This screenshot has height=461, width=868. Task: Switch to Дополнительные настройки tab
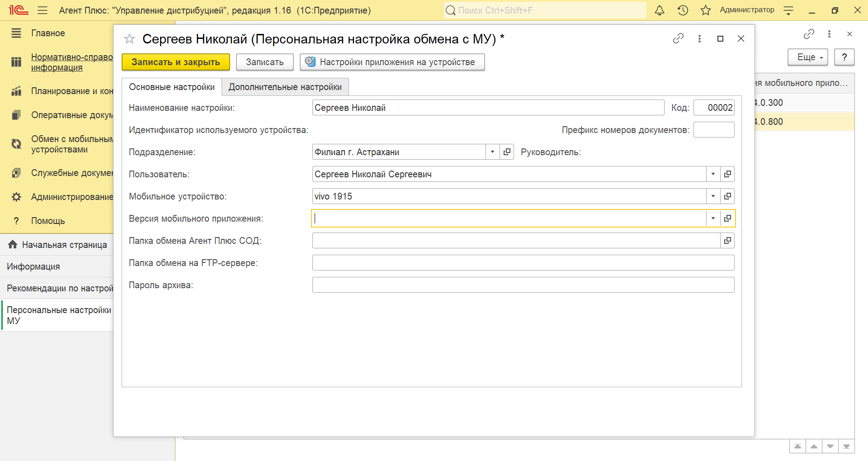285,87
